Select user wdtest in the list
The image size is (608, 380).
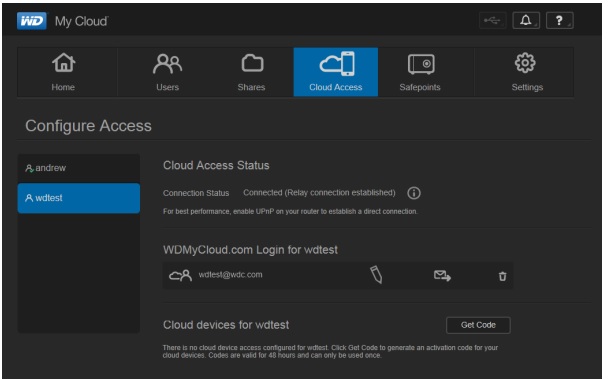click(79, 198)
